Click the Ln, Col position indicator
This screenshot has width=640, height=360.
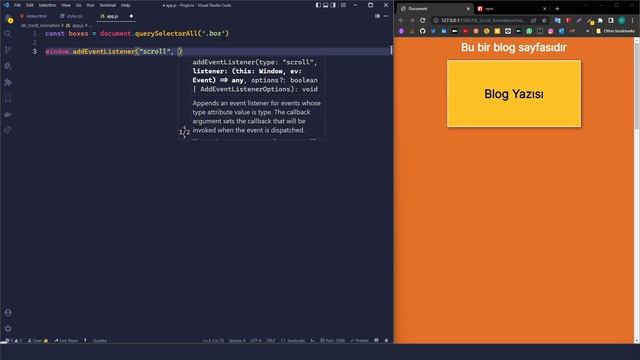(213, 340)
